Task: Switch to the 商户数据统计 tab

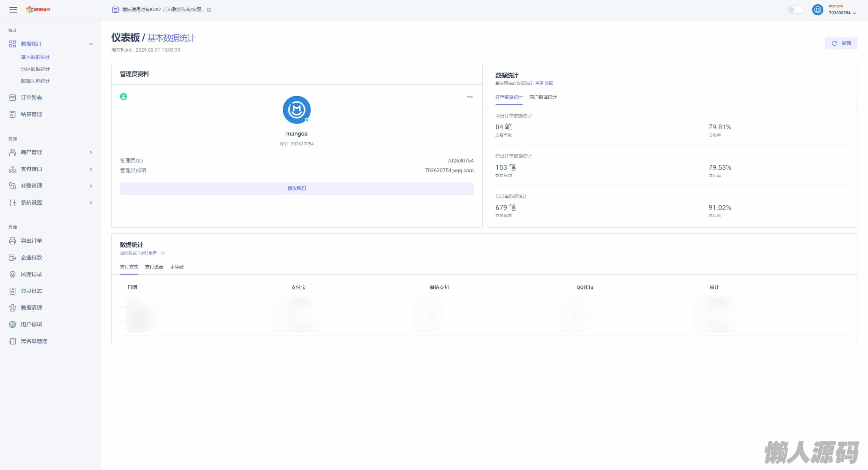Action: click(543, 97)
